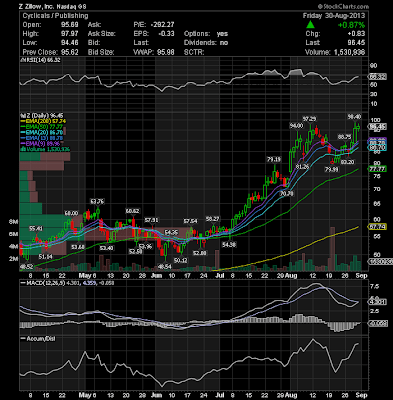Click the MACD(12,26,9) indicator legend
Image resolution: width=393 pixels, height=400 pixels.
click(68, 283)
